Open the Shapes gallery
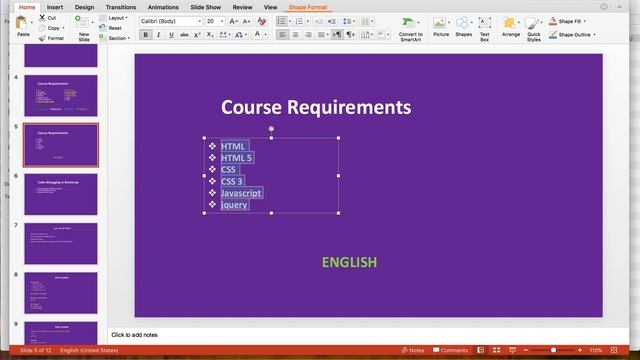The image size is (640, 360). tap(463, 27)
